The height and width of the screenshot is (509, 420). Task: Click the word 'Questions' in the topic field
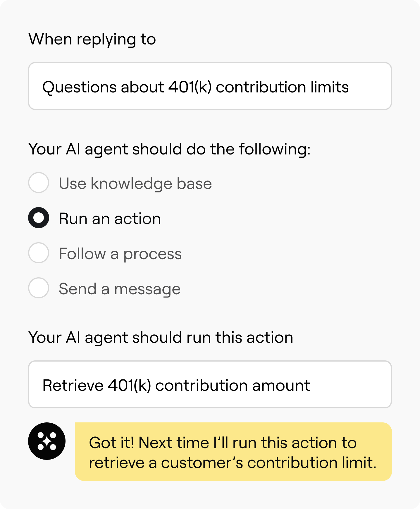(x=74, y=87)
